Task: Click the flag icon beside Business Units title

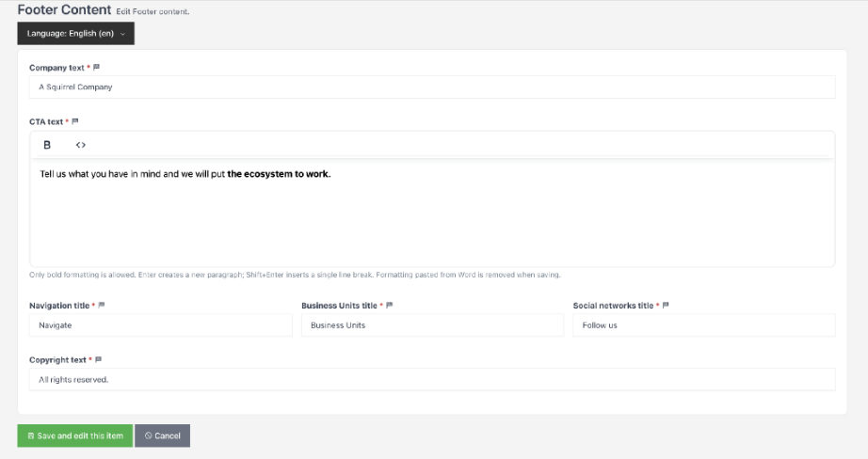Action: 389,306
